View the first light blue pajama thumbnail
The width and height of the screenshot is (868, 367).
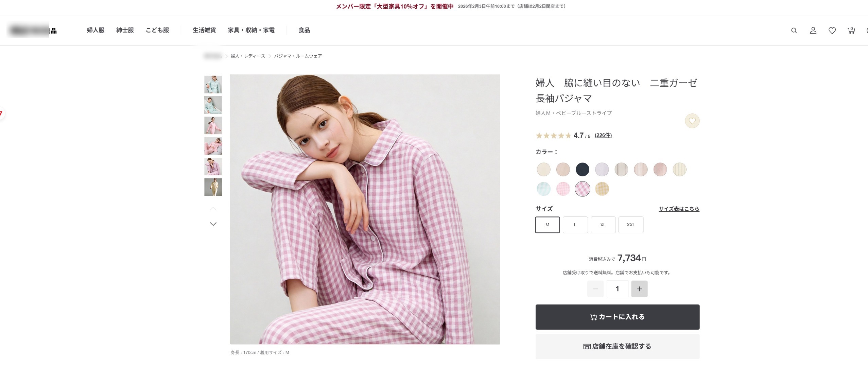click(x=213, y=85)
